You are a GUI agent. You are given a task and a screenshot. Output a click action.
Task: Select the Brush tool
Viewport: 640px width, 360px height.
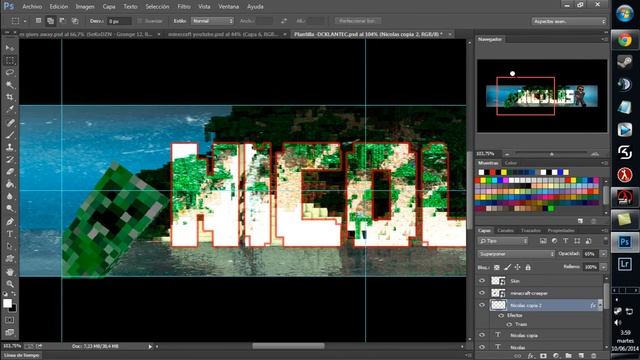click(10, 135)
